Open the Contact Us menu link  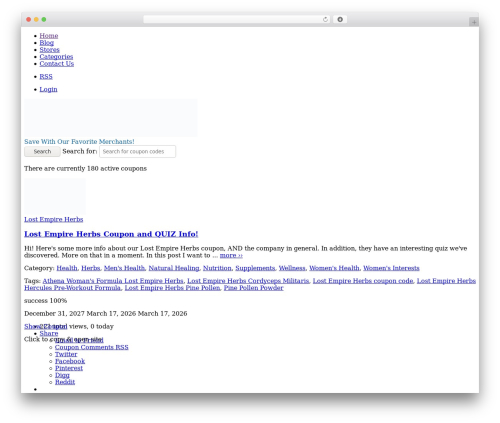point(57,64)
